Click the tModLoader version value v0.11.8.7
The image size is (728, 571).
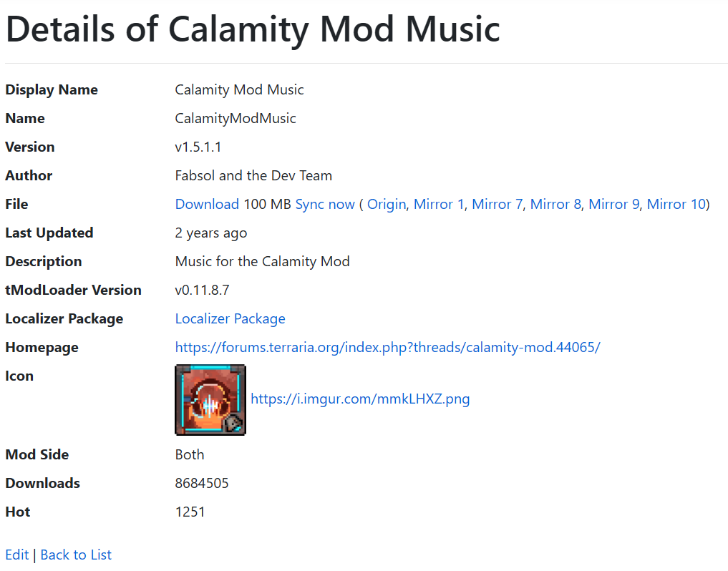pos(202,291)
